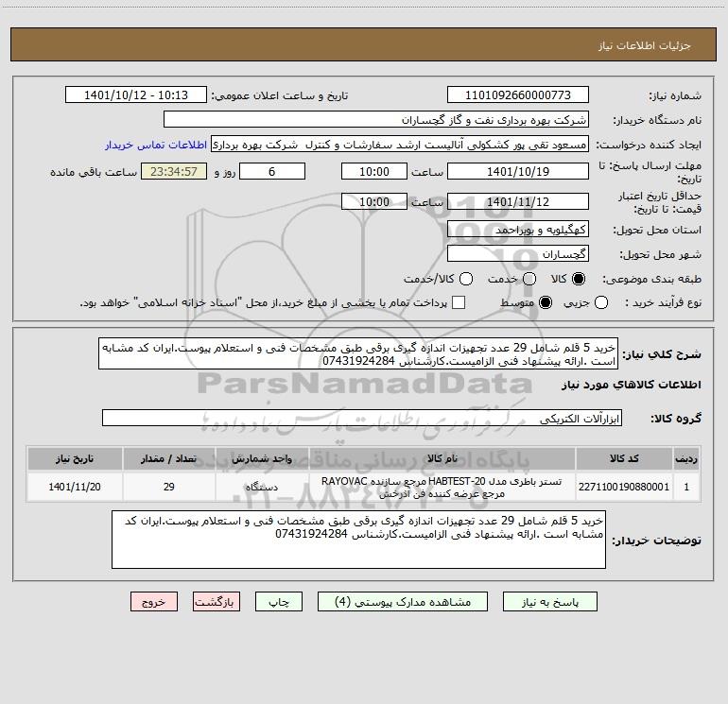728x704 pixels.
Task: Click the پاسخ به نیاز button
Action: point(549,602)
